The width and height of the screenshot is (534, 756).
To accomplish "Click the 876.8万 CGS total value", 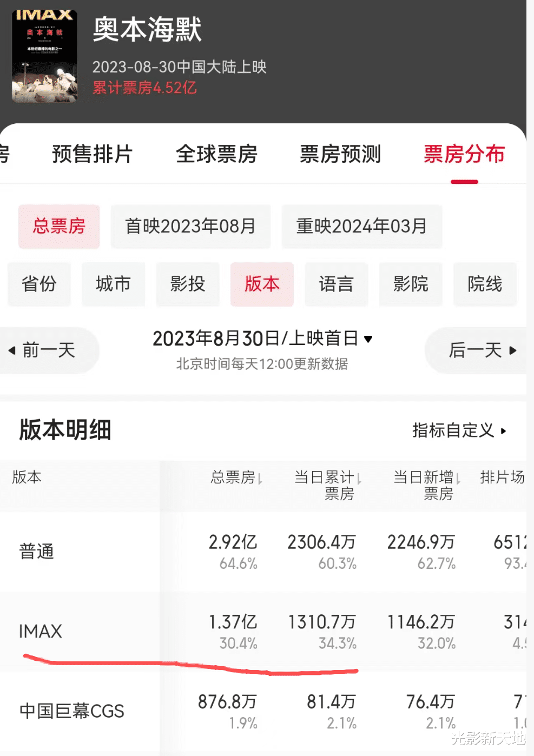I will (227, 702).
